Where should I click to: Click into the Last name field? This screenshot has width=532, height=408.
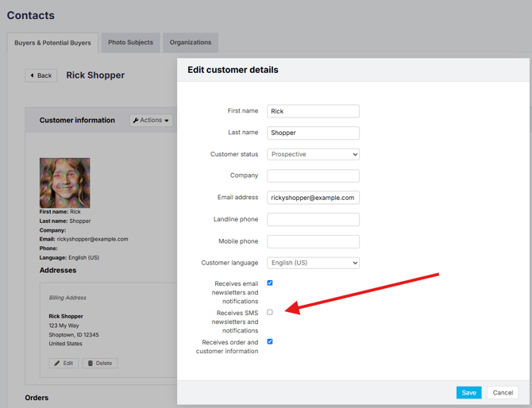pos(313,133)
